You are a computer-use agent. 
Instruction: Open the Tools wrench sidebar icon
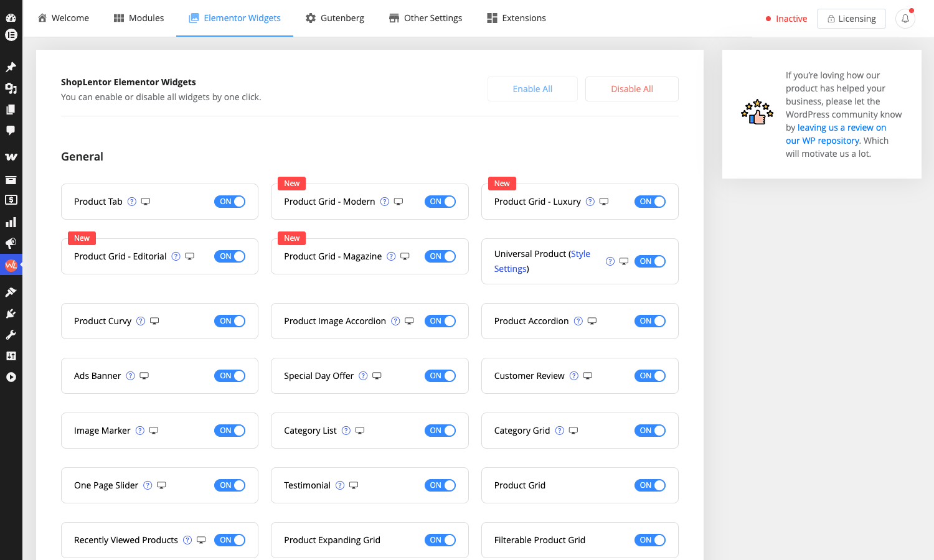coord(11,335)
